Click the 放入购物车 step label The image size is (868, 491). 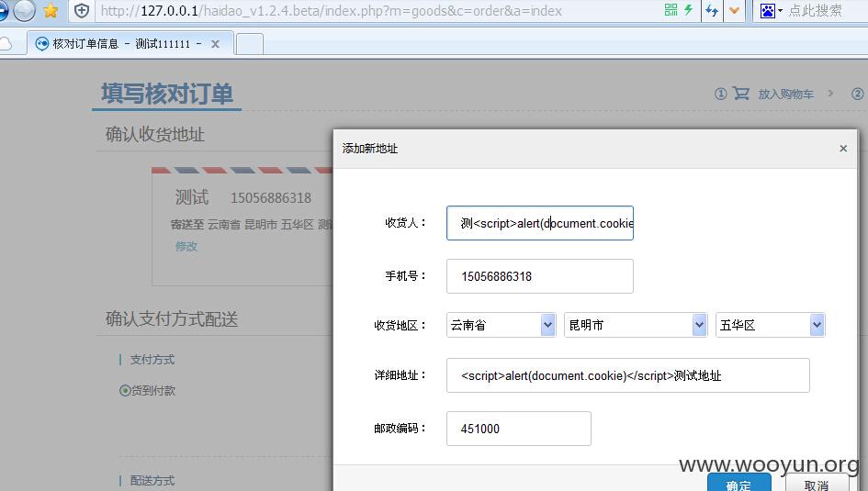point(785,94)
